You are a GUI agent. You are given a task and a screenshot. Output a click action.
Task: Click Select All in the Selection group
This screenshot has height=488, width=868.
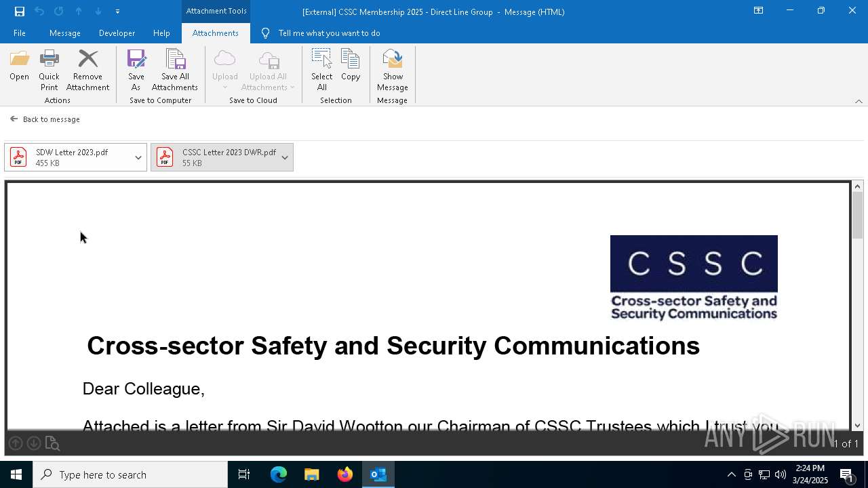tap(322, 70)
